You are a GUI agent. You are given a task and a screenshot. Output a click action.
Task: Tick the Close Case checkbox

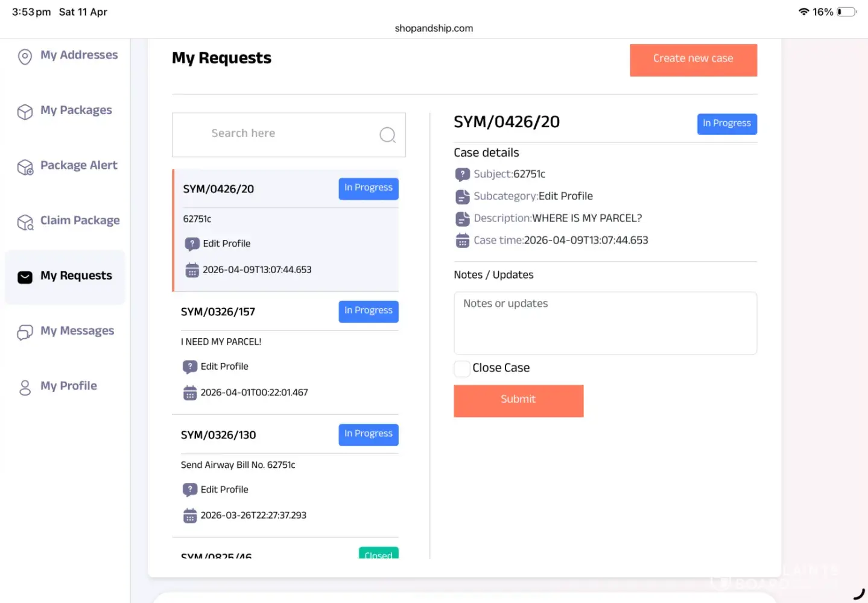462,368
